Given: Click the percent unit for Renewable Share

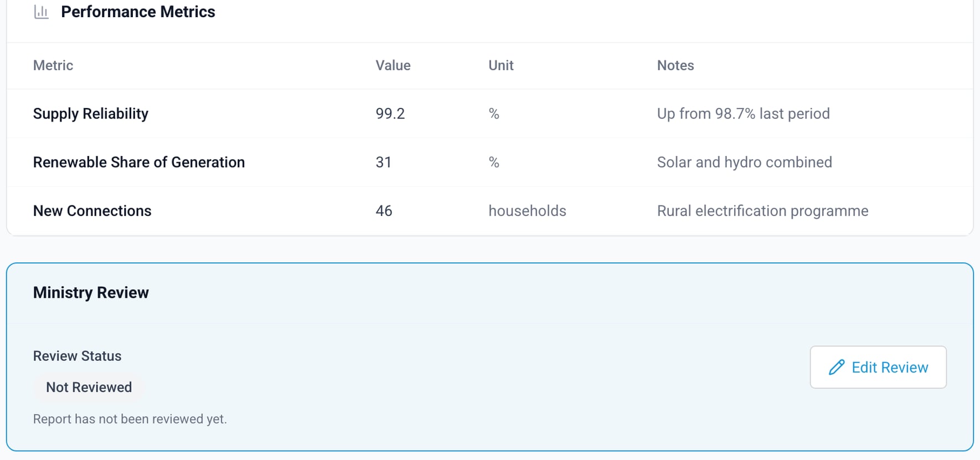Looking at the screenshot, I should click(x=494, y=162).
